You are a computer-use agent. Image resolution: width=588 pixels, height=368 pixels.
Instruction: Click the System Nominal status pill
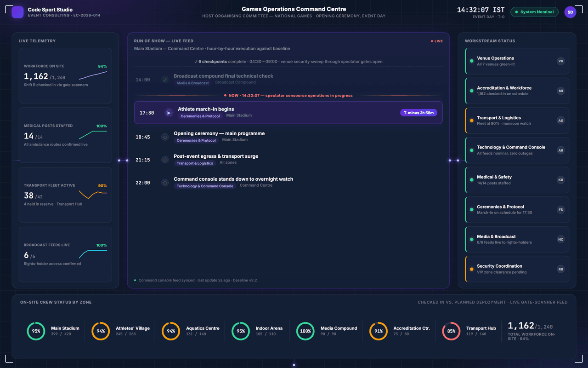coord(534,12)
